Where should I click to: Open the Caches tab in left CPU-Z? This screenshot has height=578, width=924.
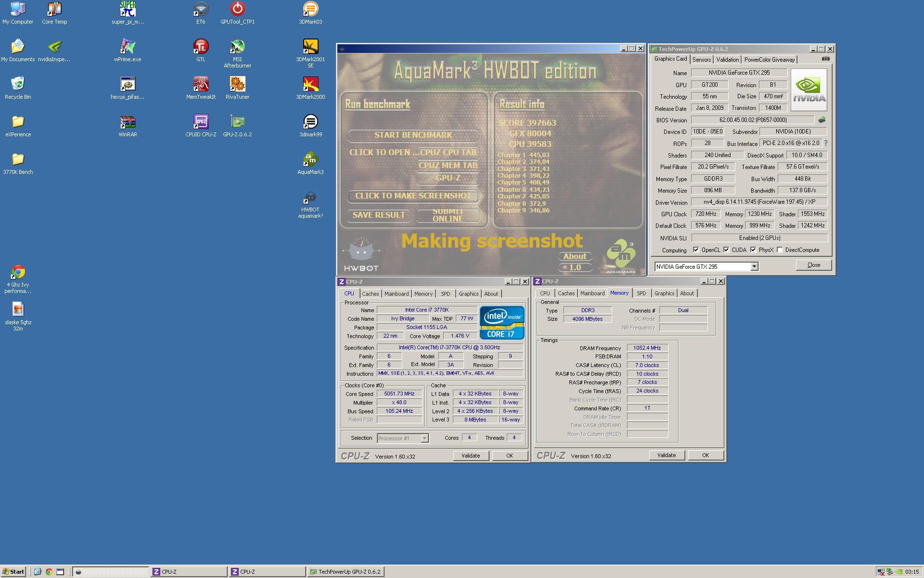pyautogui.click(x=370, y=294)
